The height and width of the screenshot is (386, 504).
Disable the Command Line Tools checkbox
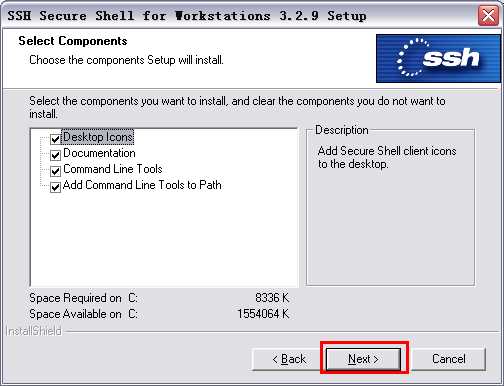coord(55,171)
